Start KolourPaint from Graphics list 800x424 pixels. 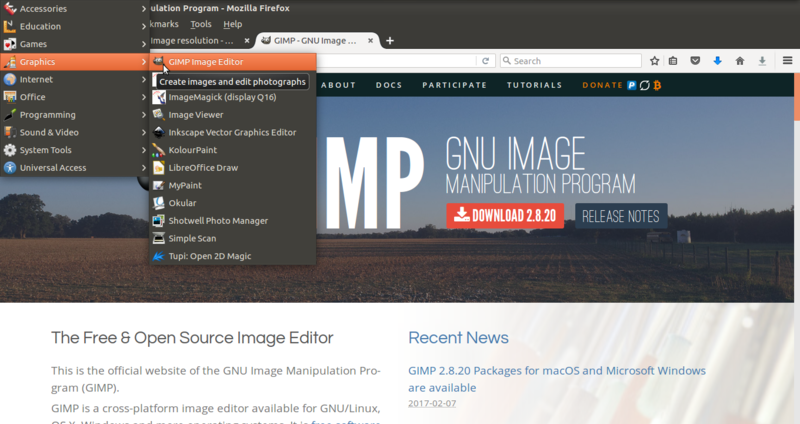pos(233,150)
